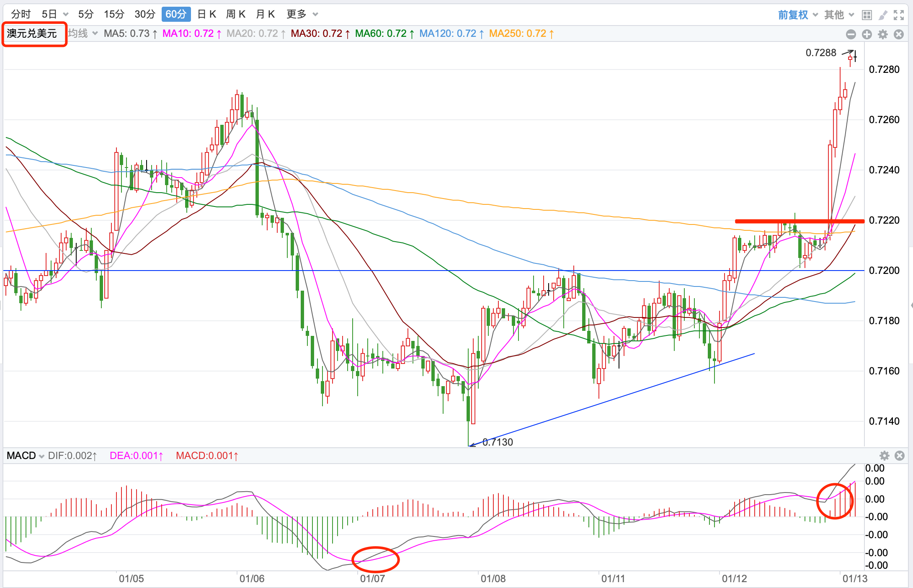Open MACD indicator settings gear
The width and height of the screenshot is (913, 588).
pos(885,456)
